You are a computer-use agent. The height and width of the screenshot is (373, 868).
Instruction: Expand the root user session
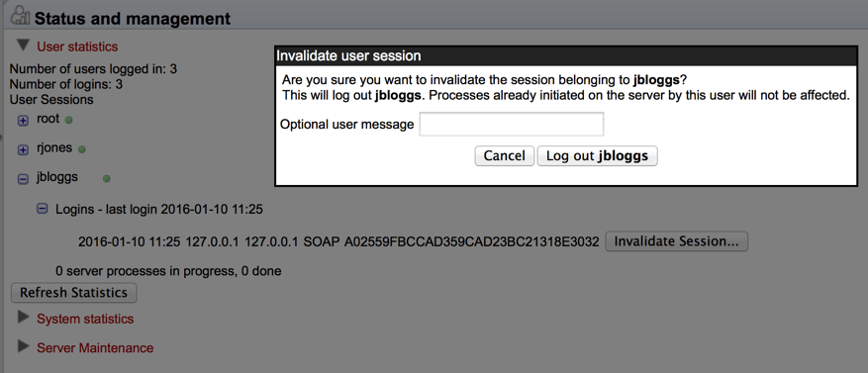coord(23,121)
